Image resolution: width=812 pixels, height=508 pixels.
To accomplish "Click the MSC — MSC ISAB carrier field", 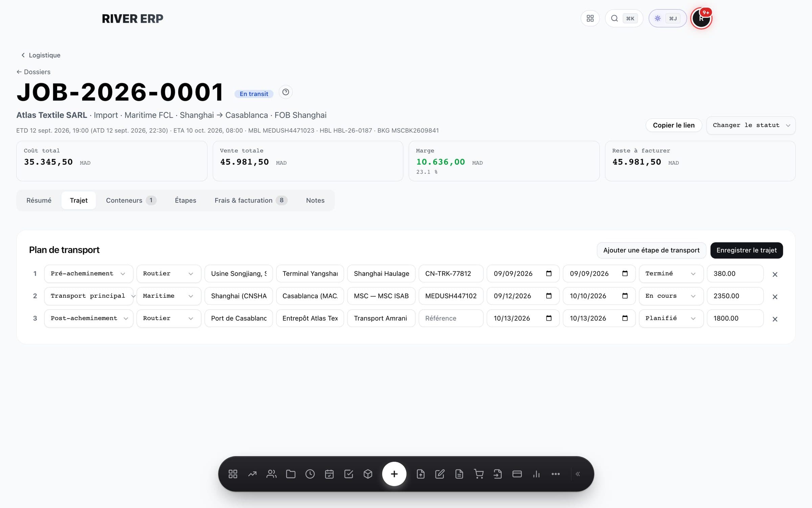I will pyautogui.click(x=381, y=296).
